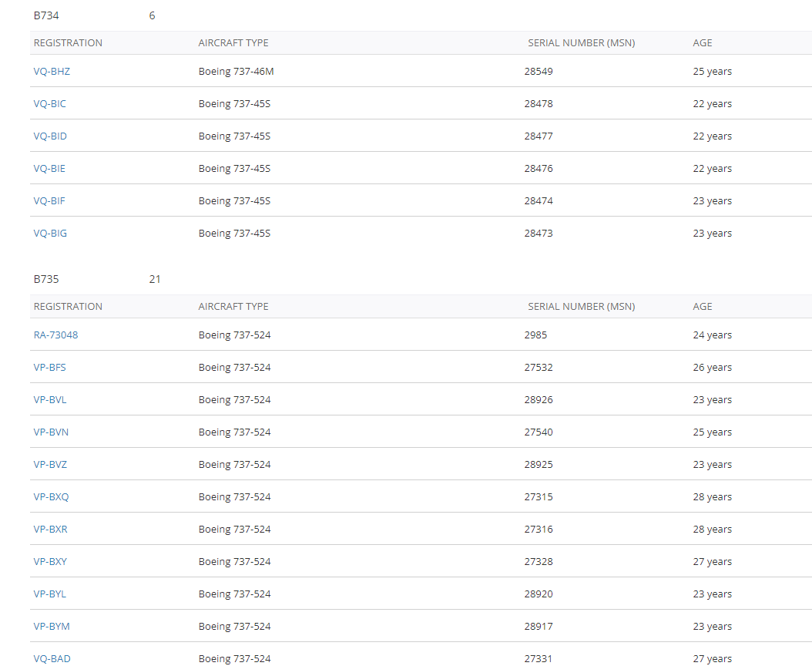Click SERIAL NUMBER (MSN) header in B735 table
The width and height of the screenshot is (812, 666).
[582, 307]
